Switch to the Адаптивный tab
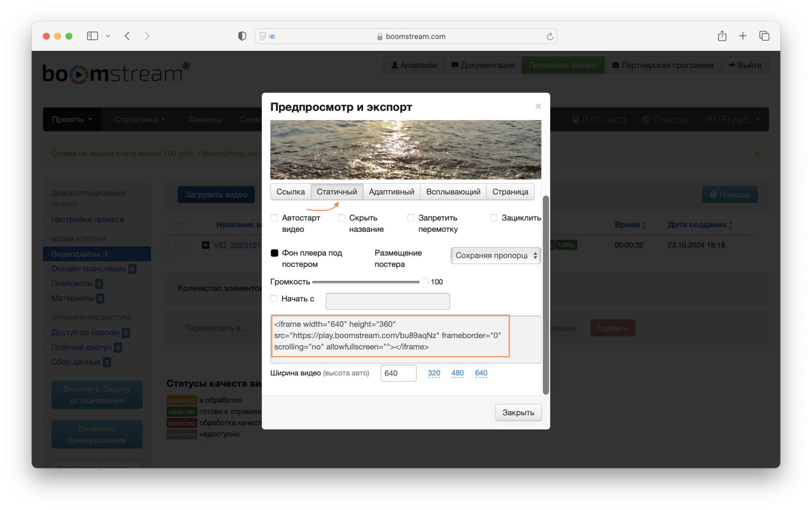The height and width of the screenshot is (510, 812). tap(391, 192)
